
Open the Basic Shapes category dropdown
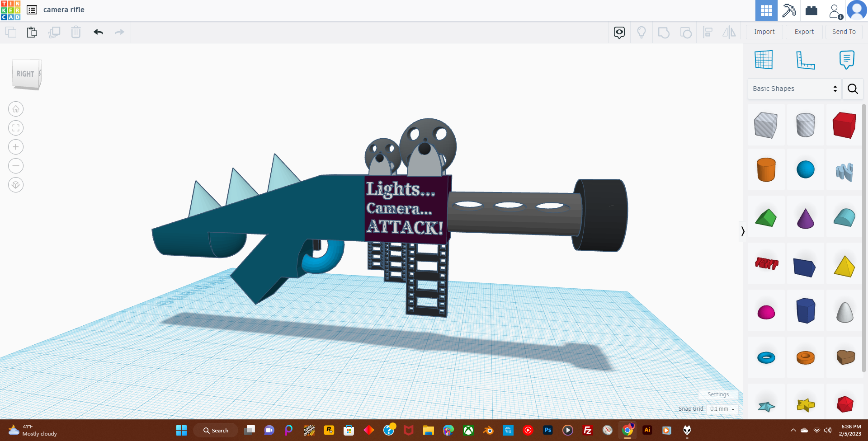point(794,89)
